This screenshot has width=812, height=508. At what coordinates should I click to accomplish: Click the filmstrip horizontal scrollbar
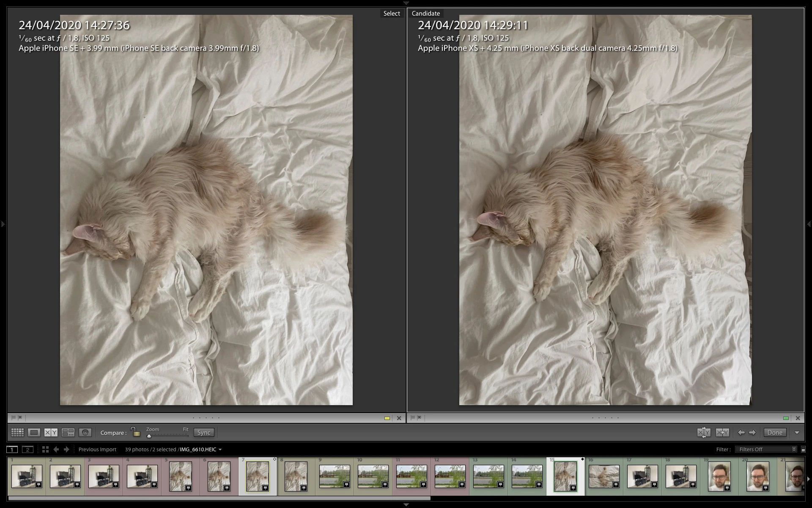(x=219, y=498)
